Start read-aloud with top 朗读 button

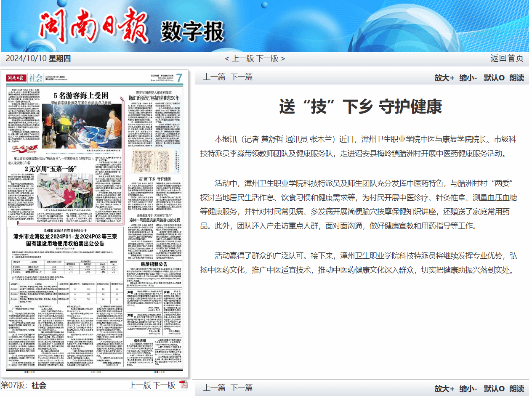coord(516,77)
